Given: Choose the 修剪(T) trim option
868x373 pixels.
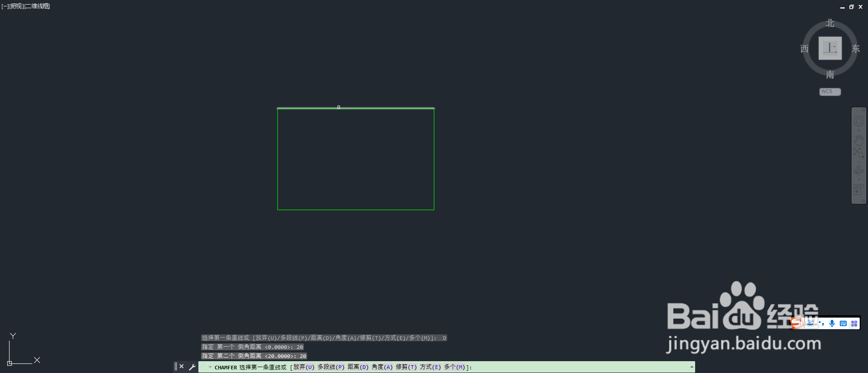Looking at the screenshot, I should pyautogui.click(x=406, y=367).
